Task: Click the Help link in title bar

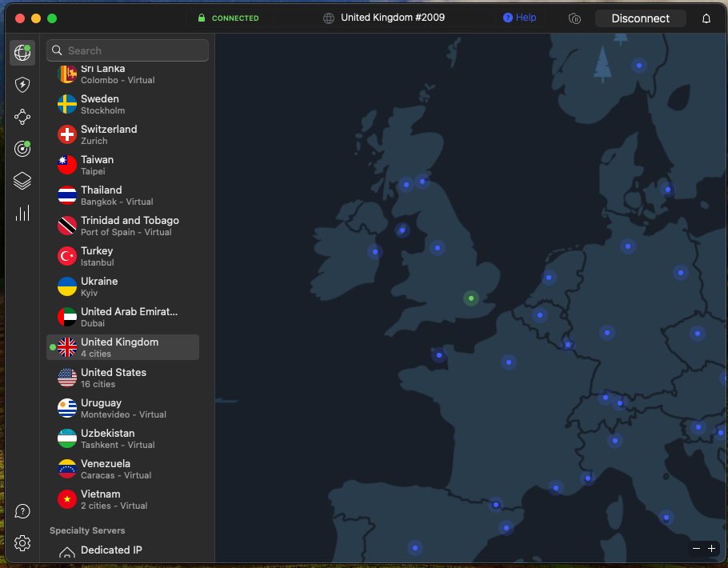Action: coord(519,18)
